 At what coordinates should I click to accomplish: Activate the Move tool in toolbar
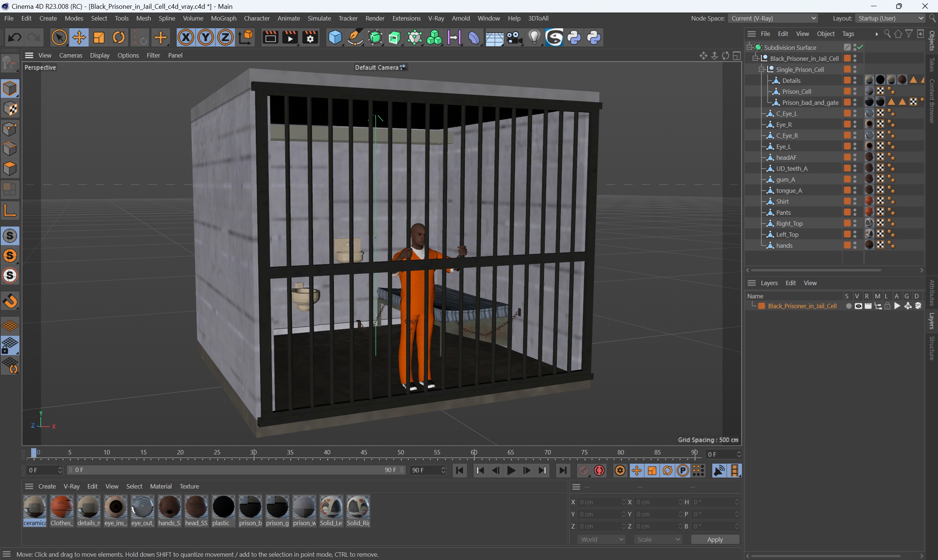[x=79, y=37]
